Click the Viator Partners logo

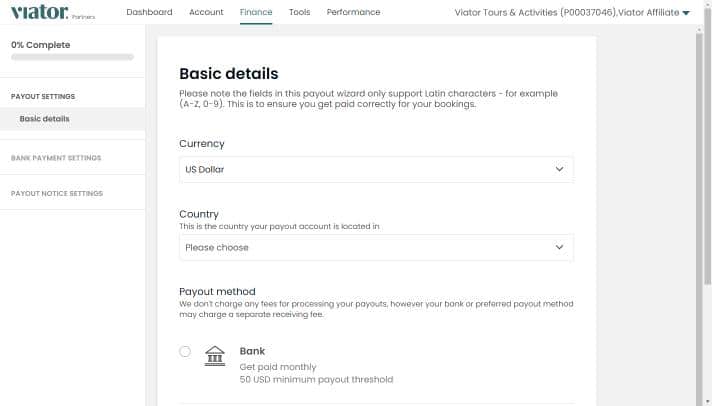(x=53, y=12)
